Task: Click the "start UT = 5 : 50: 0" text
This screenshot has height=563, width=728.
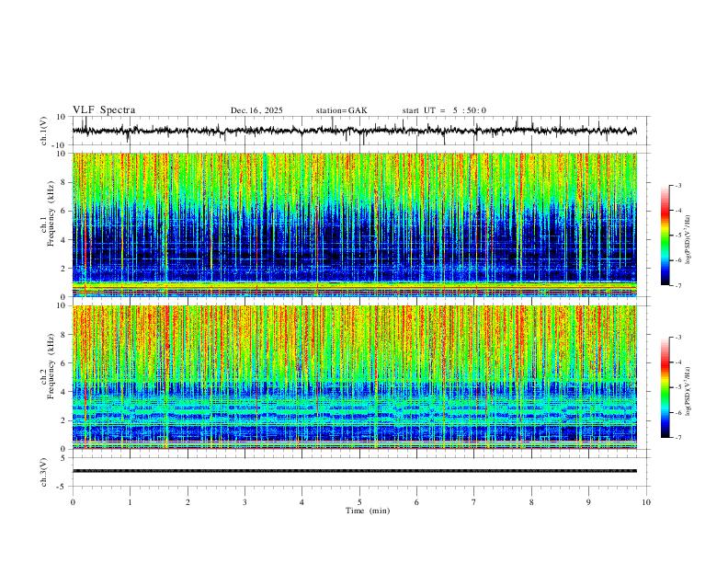Action: 444,110
